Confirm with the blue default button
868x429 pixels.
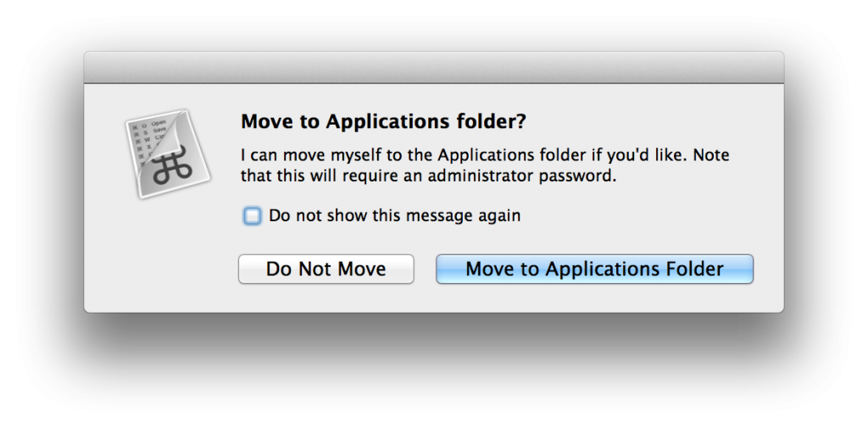594,269
